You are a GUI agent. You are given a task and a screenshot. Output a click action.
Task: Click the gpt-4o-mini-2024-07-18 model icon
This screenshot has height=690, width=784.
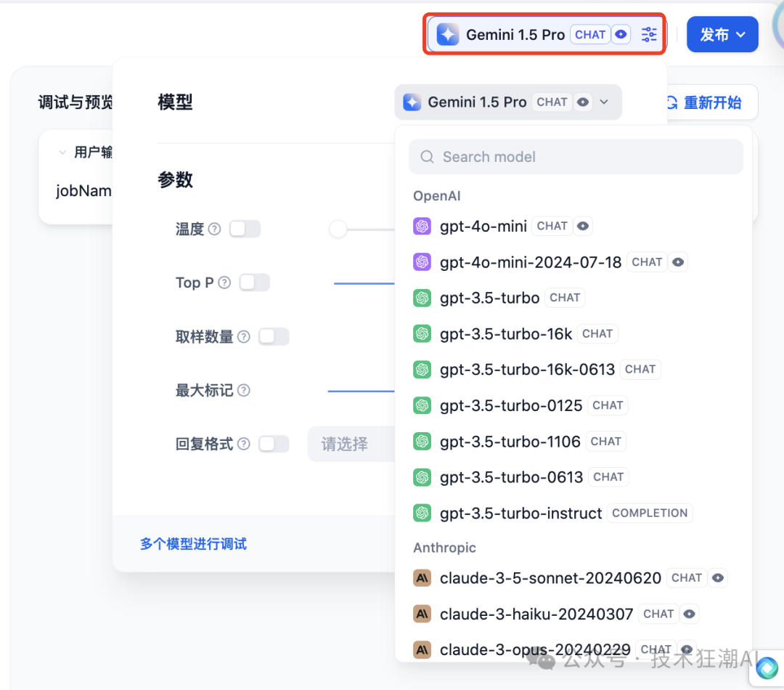pos(422,261)
